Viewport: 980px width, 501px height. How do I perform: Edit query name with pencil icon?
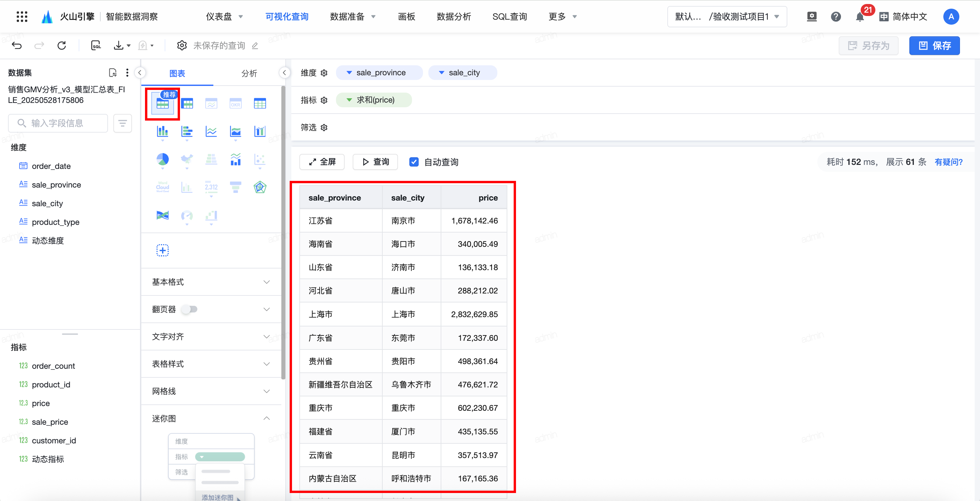255,46
